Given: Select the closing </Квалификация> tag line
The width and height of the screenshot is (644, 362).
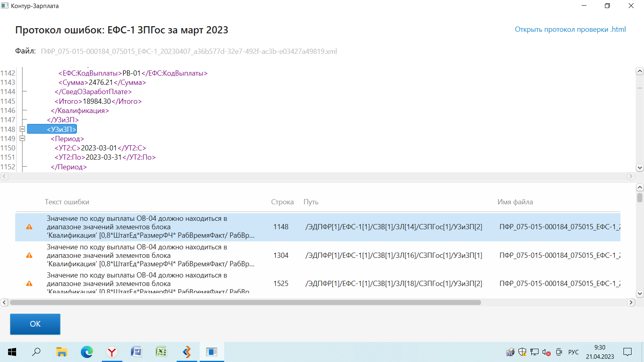Looking at the screenshot, I should [80, 111].
